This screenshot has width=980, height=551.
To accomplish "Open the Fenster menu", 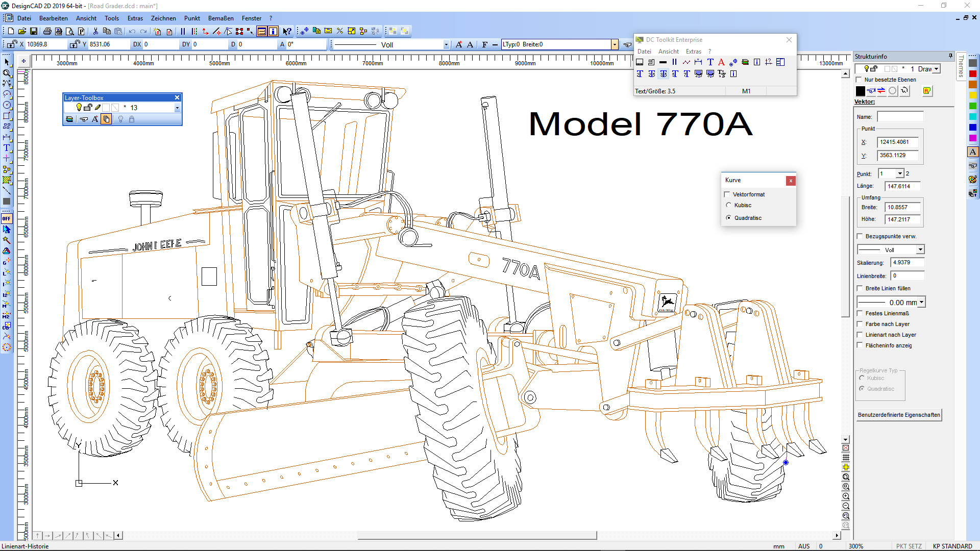I will [252, 18].
